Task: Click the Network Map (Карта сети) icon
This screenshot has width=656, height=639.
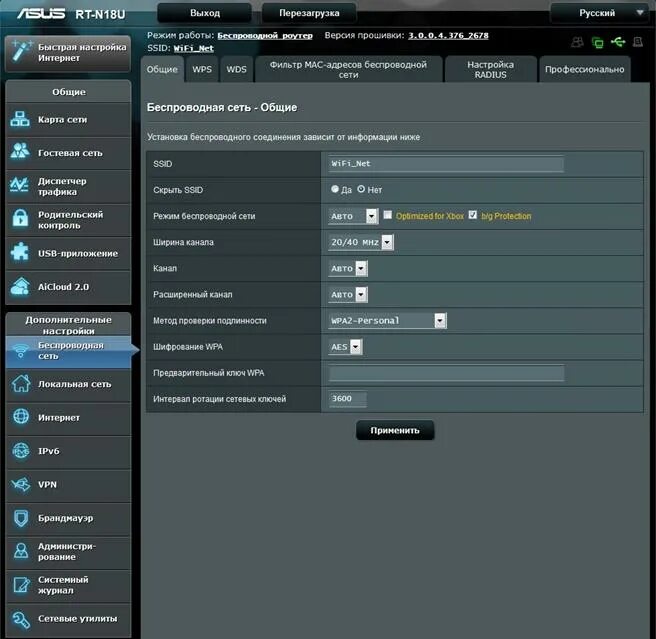Action: coord(20,119)
